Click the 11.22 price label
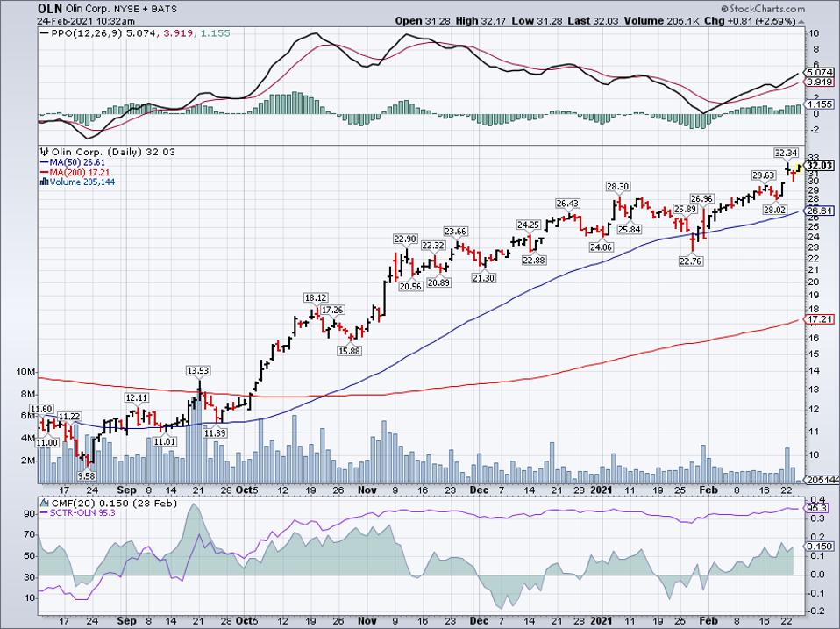 (69, 417)
